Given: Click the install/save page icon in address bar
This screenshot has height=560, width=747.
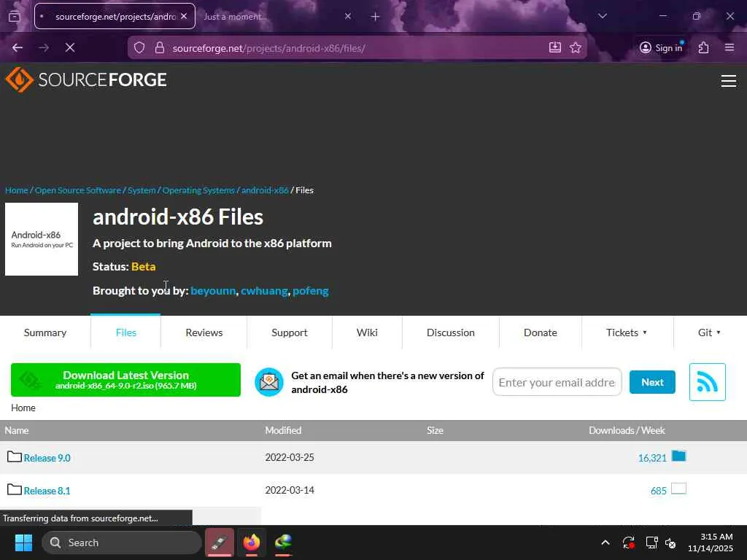Looking at the screenshot, I should click(x=555, y=47).
